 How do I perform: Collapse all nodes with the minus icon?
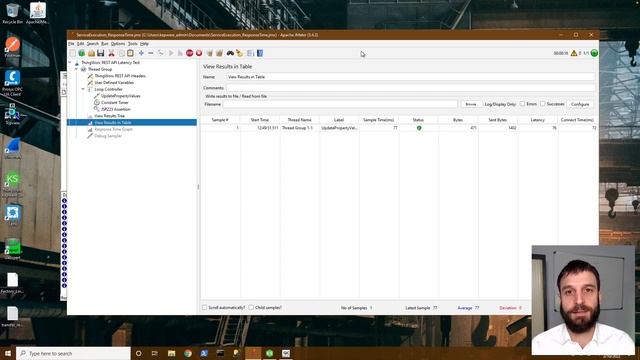coord(151,53)
